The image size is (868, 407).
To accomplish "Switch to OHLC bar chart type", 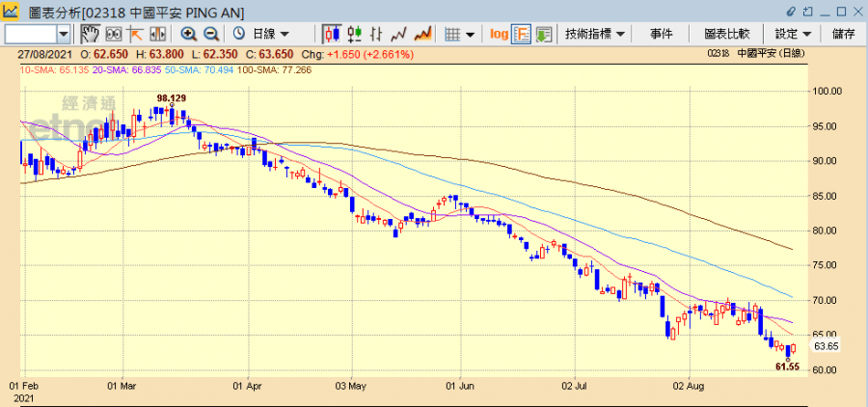I will pos(376,34).
